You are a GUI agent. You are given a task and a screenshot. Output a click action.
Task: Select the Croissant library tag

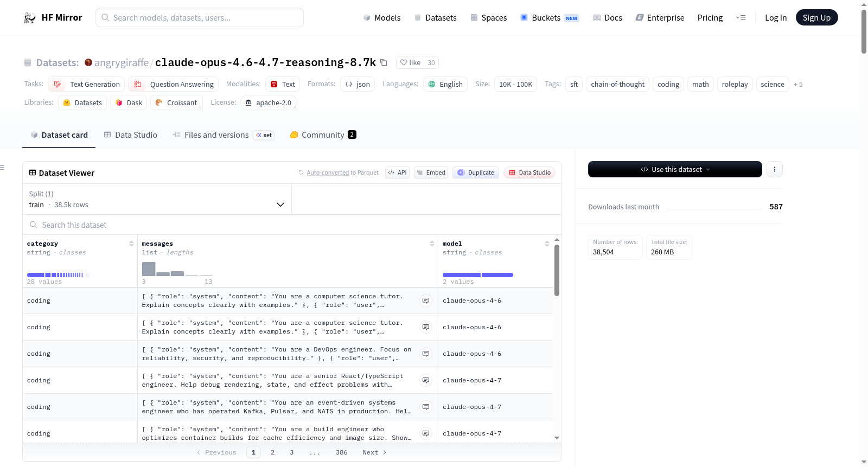tap(176, 103)
